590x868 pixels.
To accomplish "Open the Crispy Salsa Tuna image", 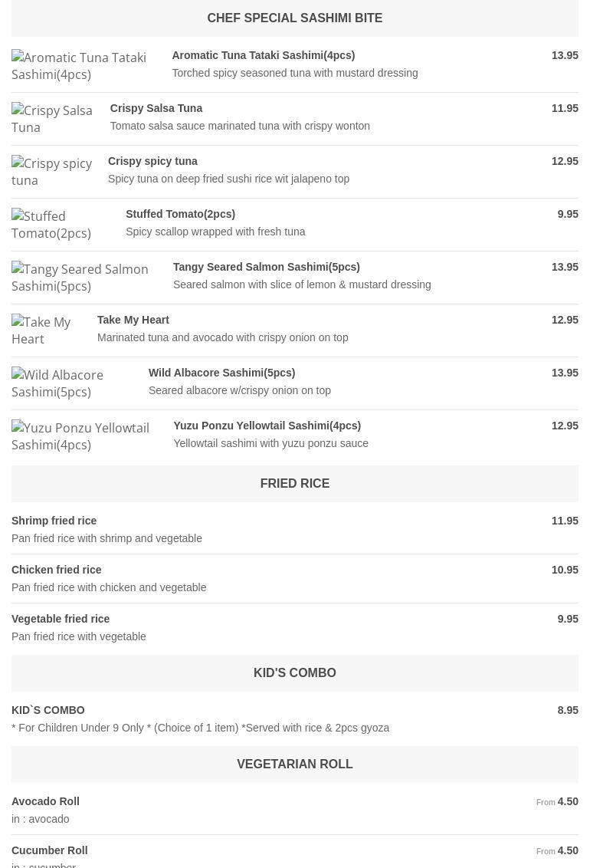I will [53, 119].
